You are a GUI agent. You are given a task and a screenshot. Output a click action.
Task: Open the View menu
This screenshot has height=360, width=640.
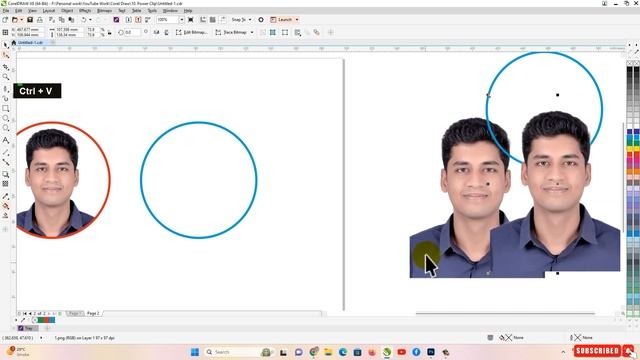32,11
